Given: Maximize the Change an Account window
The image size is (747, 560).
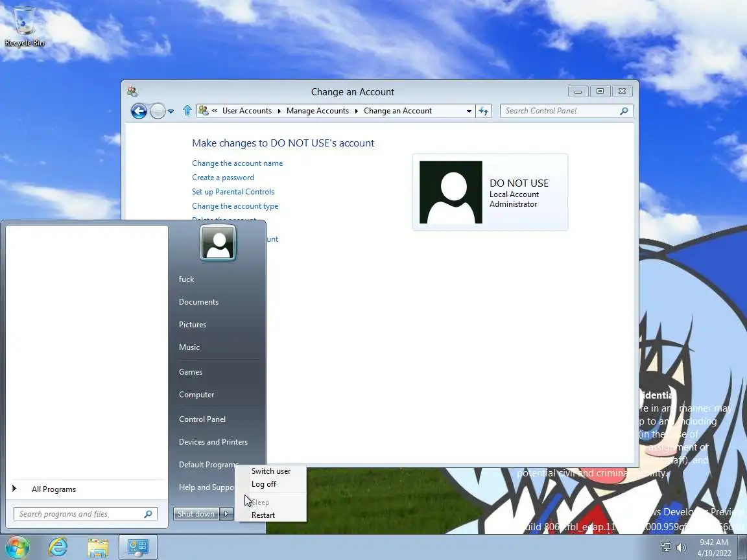Looking at the screenshot, I should (600, 91).
